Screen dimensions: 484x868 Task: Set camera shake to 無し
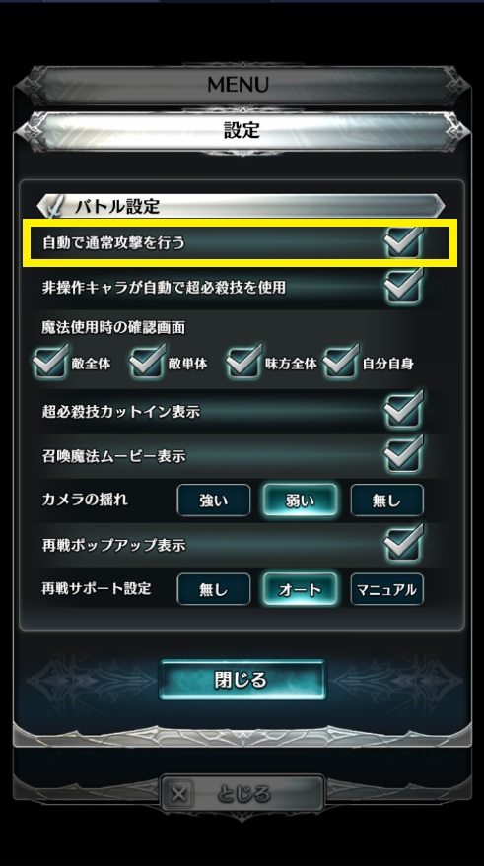[386, 501]
